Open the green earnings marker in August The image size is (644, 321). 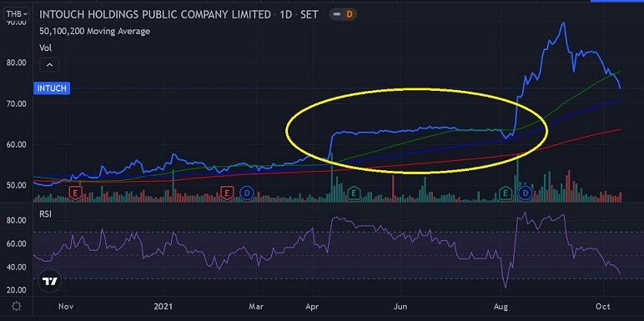point(506,192)
